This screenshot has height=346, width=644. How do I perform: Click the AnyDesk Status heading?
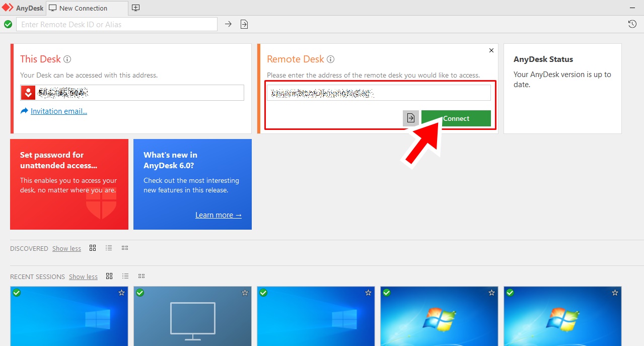pyautogui.click(x=543, y=59)
